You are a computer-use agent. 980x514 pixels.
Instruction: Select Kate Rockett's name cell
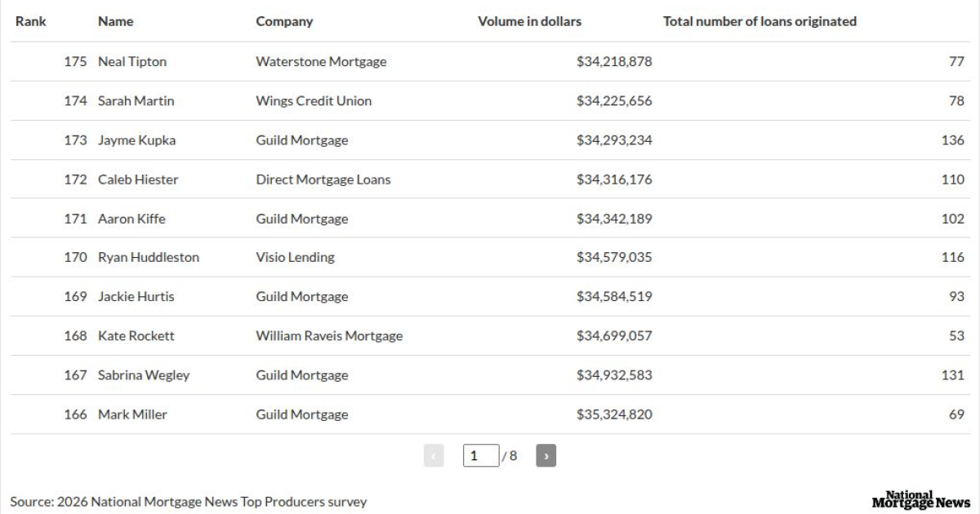(136, 336)
